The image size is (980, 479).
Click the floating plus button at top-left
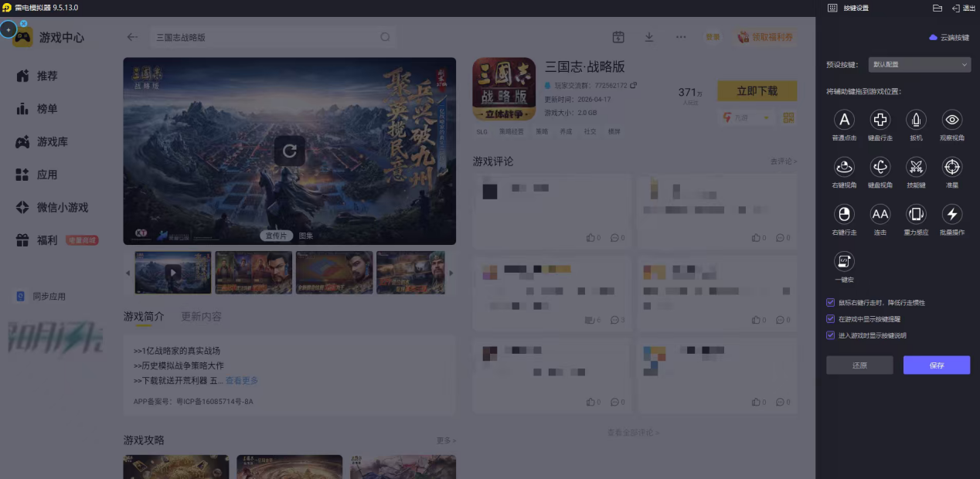[9, 29]
